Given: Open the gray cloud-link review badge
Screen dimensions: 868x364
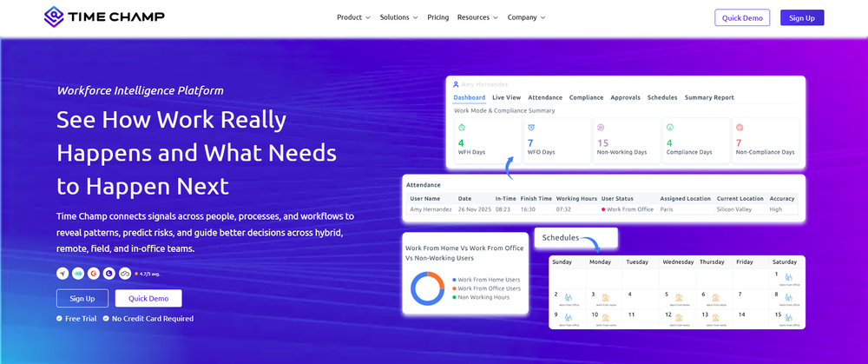Looking at the screenshot, I should click(125, 273).
